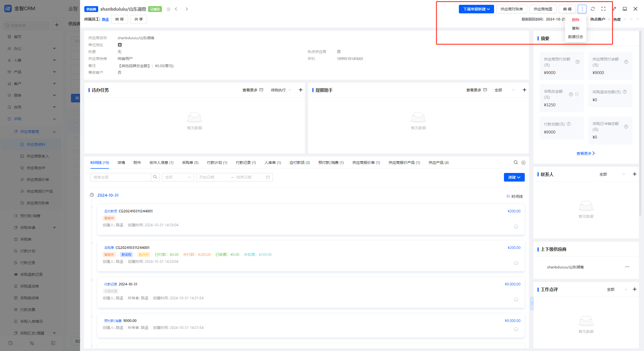Refresh the supplier detail panel
This screenshot has height=351, width=644.
pyautogui.click(x=593, y=9)
